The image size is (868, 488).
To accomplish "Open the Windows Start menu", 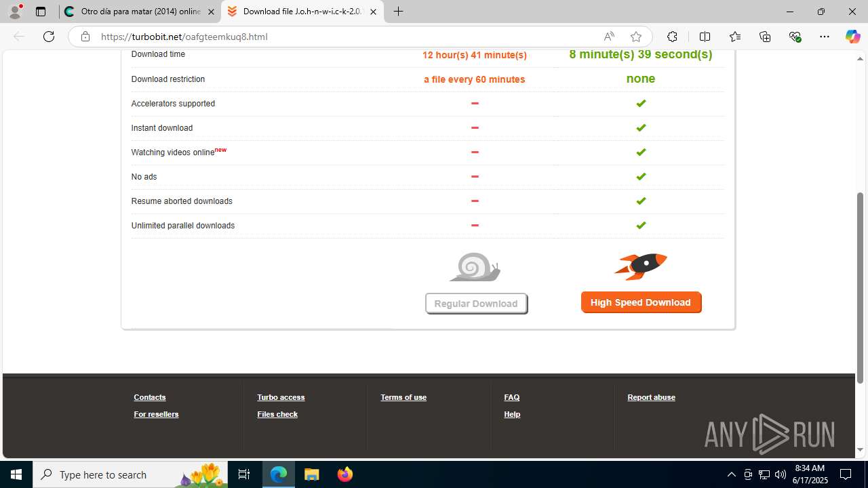I will [16, 474].
